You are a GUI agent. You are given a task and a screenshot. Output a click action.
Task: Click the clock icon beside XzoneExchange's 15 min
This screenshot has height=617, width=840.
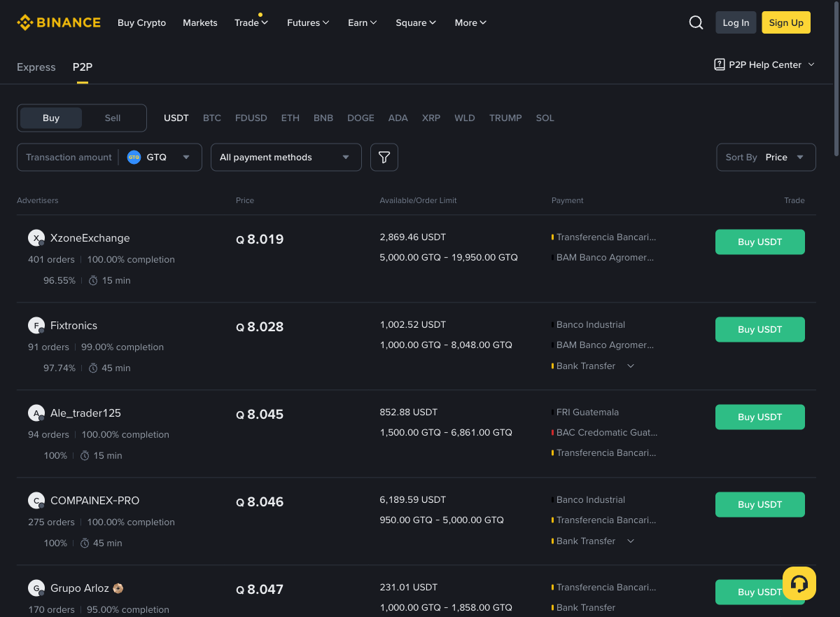93,281
